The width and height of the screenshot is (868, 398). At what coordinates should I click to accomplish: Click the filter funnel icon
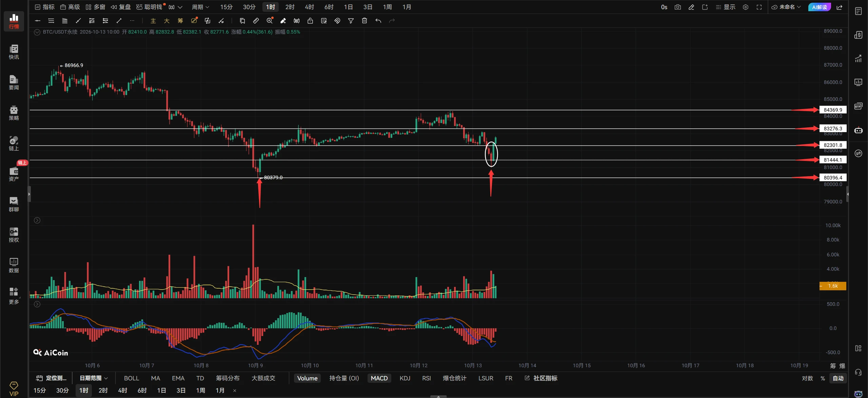click(351, 21)
